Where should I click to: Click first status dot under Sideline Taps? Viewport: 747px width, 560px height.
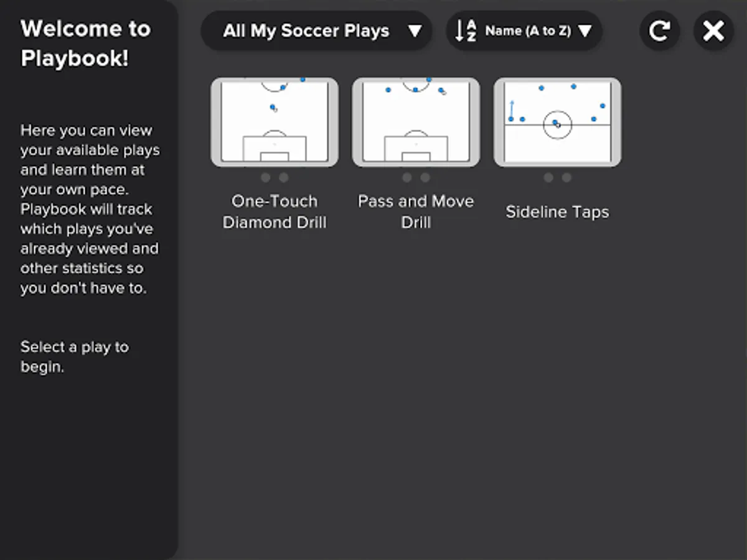548,178
